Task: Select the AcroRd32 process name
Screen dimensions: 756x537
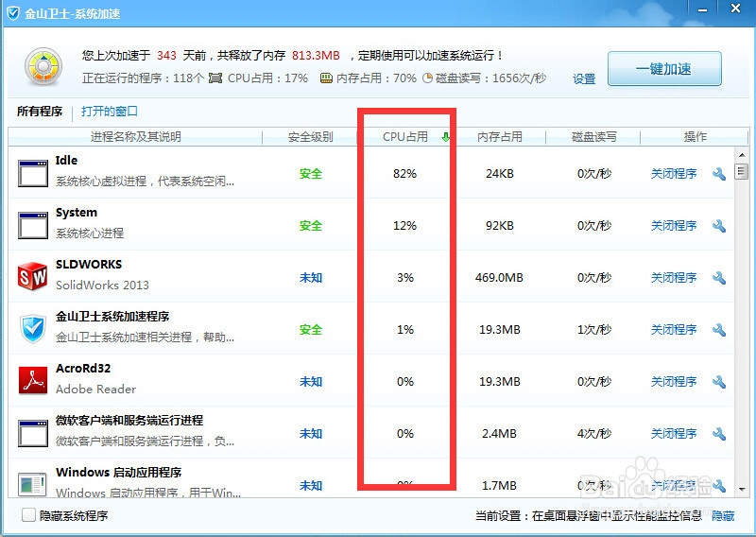Action: (x=83, y=369)
